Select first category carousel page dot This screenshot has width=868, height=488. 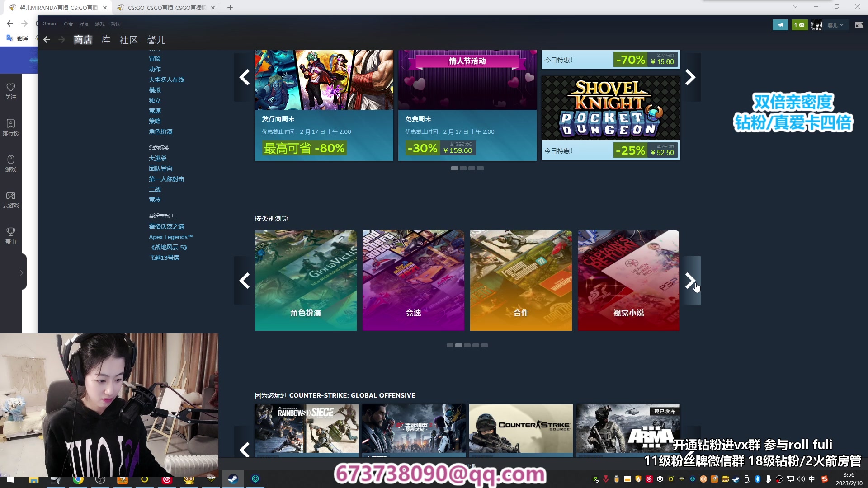click(x=450, y=346)
